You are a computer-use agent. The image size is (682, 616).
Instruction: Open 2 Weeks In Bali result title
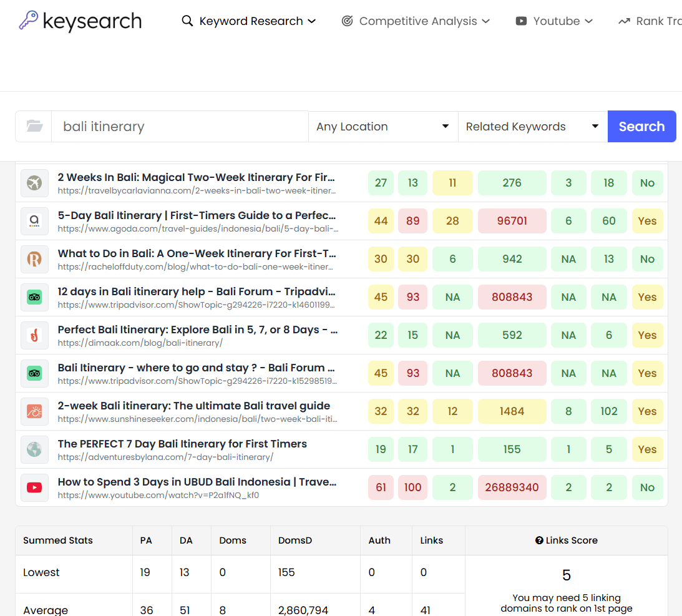(196, 177)
